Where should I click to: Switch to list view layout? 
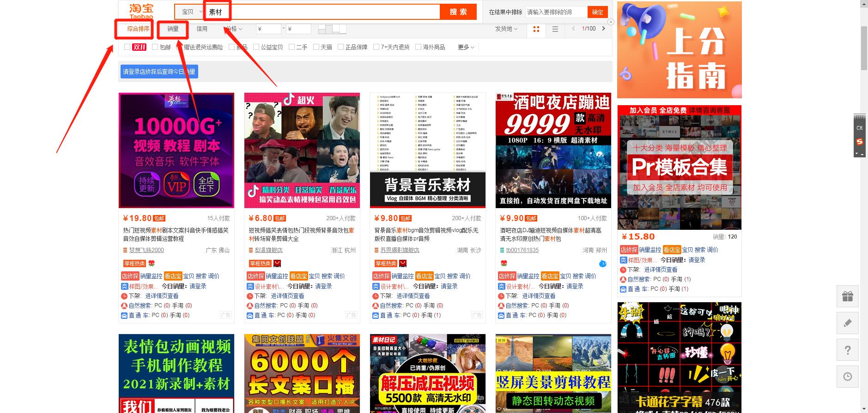555,29
